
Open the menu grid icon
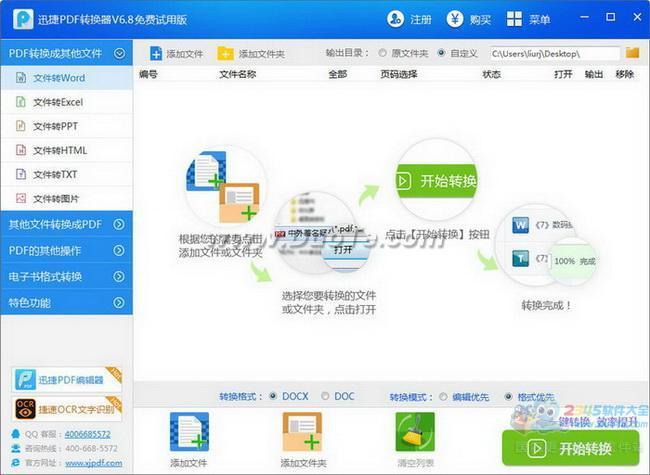(x=514, y=19)
